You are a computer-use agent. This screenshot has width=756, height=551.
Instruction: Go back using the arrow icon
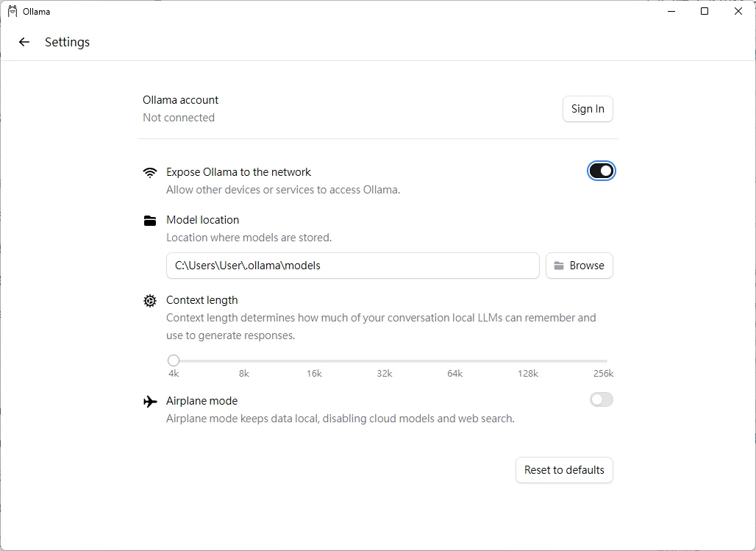[x=24, y=42]
